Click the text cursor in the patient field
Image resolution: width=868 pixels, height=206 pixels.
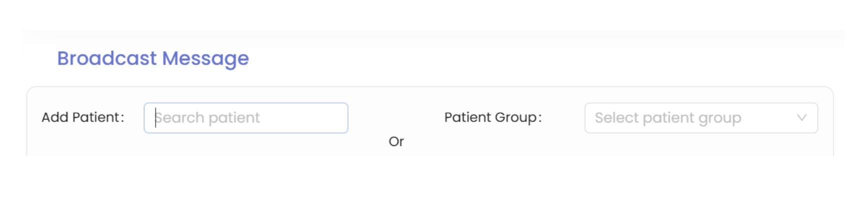click(x=155, y=118)
